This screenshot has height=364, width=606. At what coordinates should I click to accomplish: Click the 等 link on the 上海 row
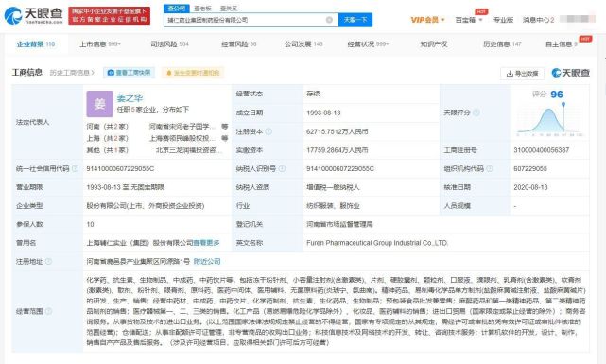[225, 138]
